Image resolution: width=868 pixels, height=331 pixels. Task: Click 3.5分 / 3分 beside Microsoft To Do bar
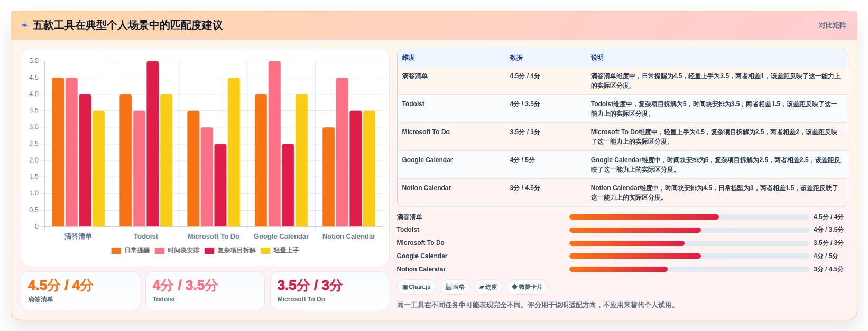tap(828, 243)
